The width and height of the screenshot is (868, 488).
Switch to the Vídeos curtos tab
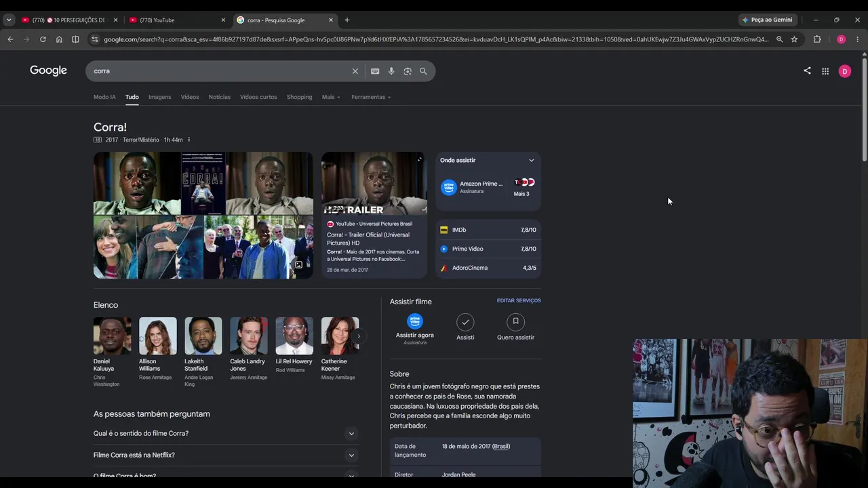click(x=258, y=97)
